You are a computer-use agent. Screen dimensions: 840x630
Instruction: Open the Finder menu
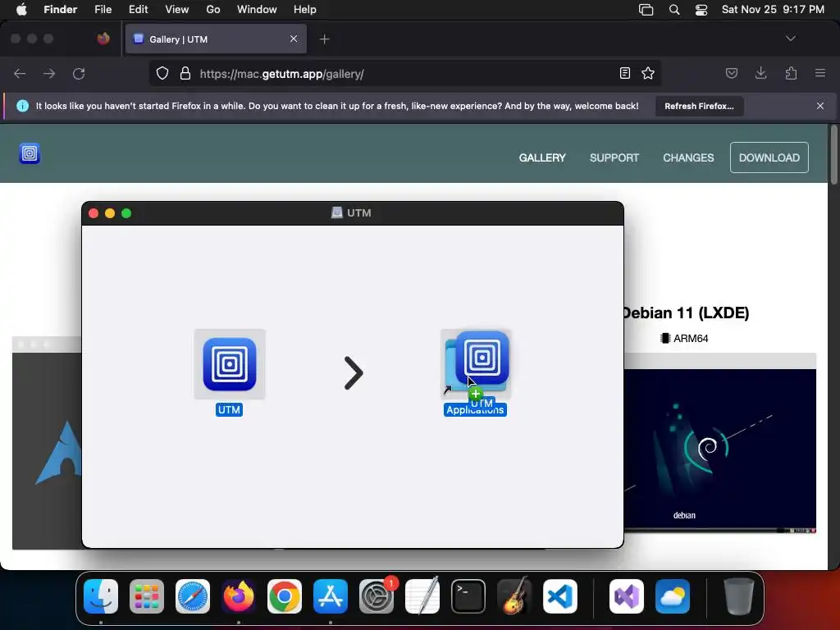60,10
